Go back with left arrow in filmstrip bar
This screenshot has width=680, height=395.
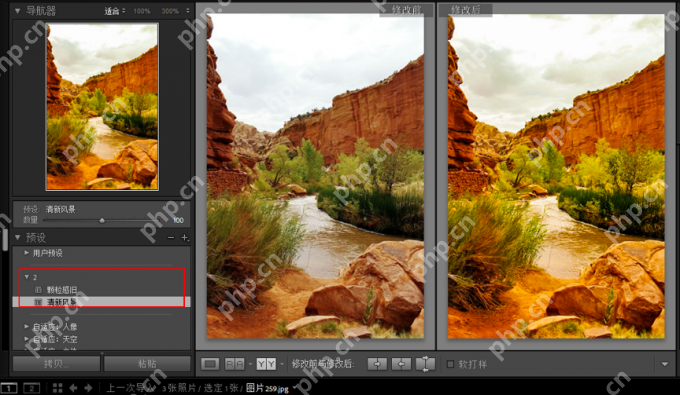(73, 388)
